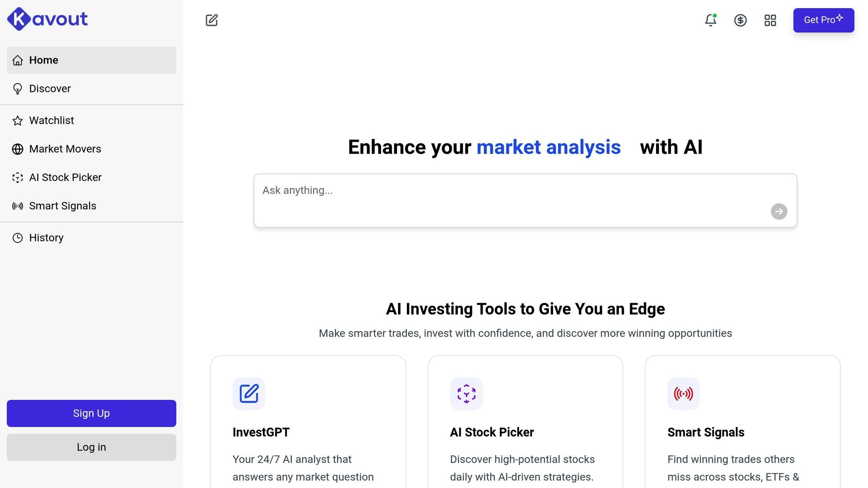This screenshot has height=488, width=868.
Task: Go to Home in the sidebar
Action: tap(92, 60)
